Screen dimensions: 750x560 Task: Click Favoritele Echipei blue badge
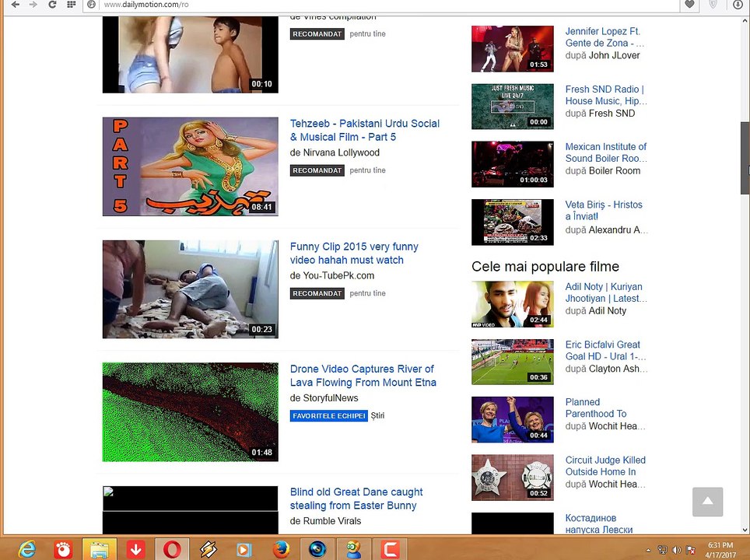(x=328, y=415)
